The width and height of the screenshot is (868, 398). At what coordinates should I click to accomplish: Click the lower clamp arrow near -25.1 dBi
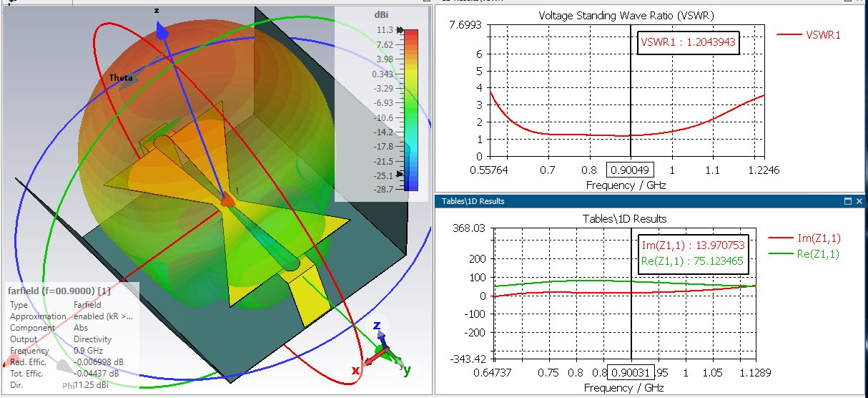click(x=401, y=175)
